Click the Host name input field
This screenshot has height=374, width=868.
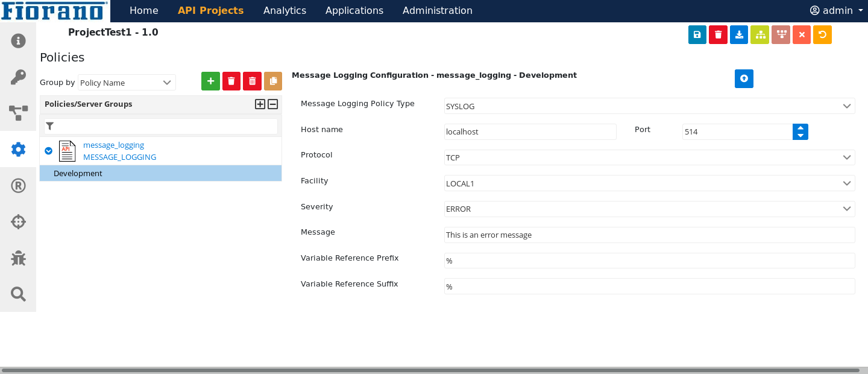(530, 132)
